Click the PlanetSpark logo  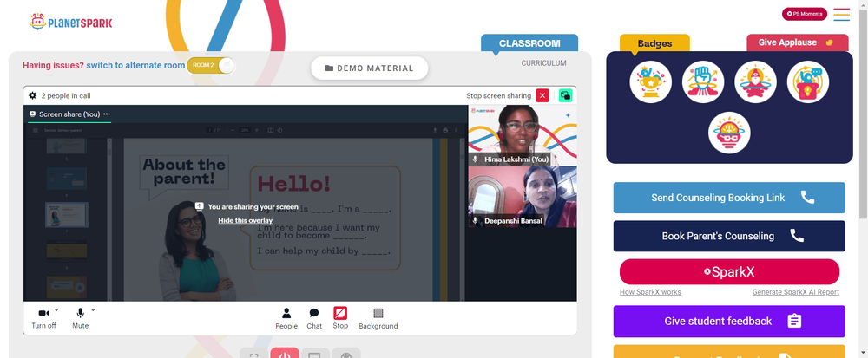(x=70, y=22)
